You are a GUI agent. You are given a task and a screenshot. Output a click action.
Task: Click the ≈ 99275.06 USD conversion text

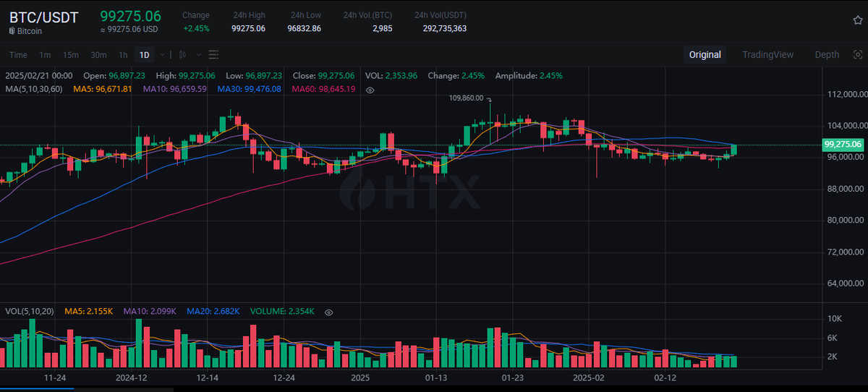[x=129, y=30]
